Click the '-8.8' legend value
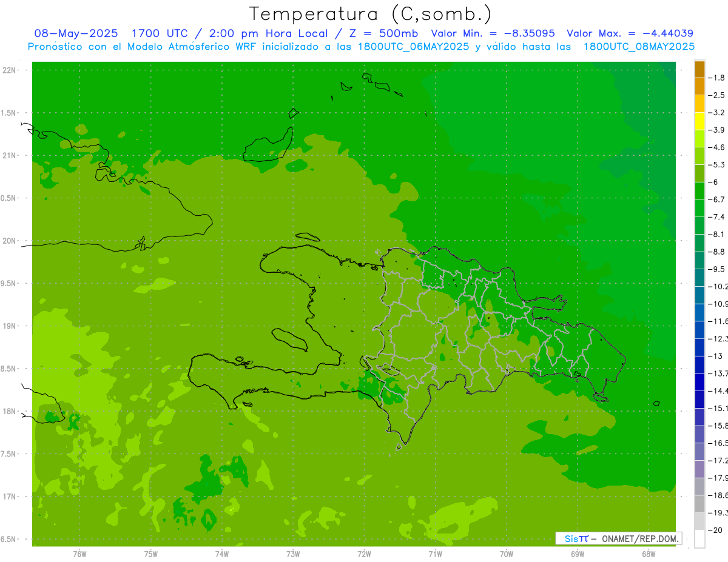728x562 pixels. pos(718,252)
